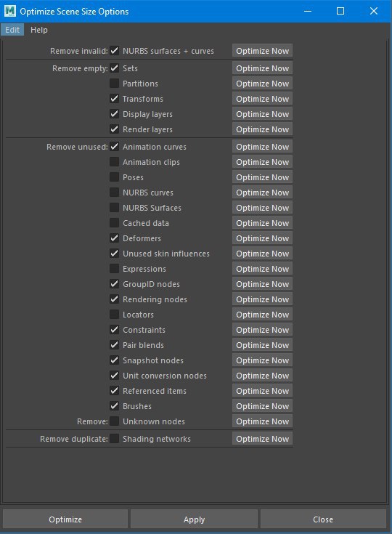Click the Maya app icon in title bar
Viewport: 392px width, 534px height.
(x=10, y=11)
